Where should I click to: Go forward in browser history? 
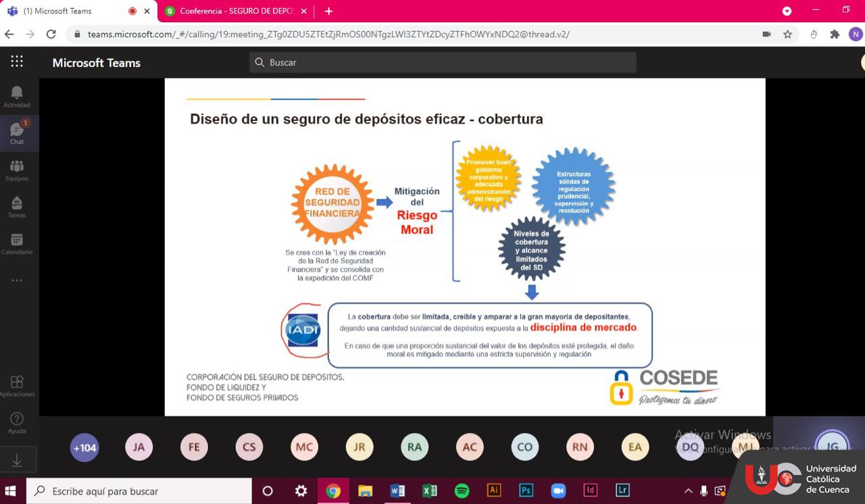pyautogui.click(x=30, y=34)
